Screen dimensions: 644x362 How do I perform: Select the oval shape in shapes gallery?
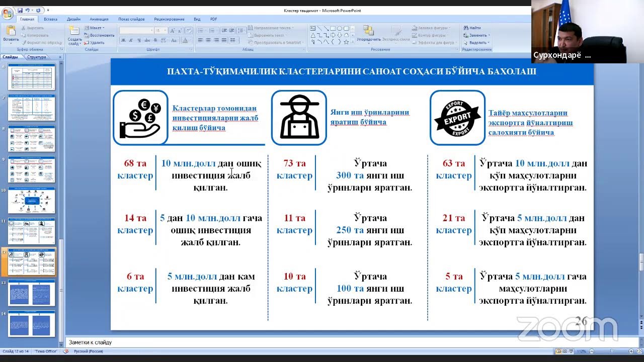pos(340,28)
